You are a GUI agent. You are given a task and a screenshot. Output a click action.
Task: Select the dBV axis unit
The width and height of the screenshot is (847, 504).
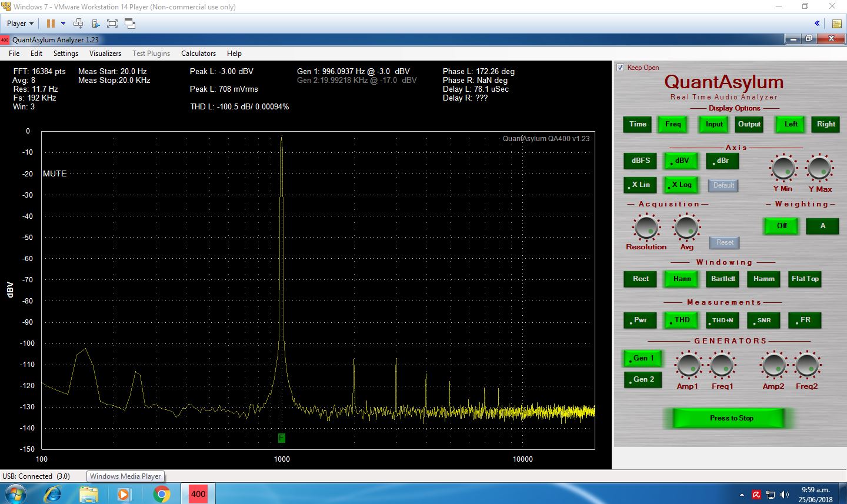click(681, 161)
